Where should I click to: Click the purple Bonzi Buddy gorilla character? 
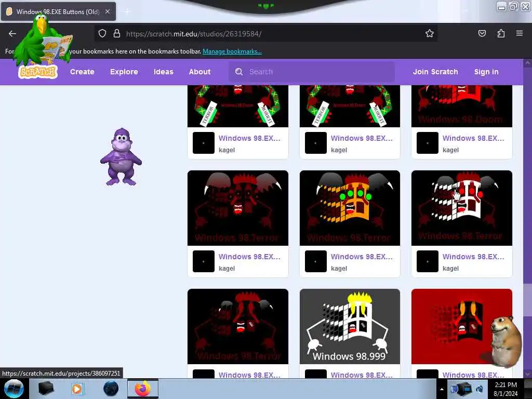pyautogui.click(x=121, y=157)
